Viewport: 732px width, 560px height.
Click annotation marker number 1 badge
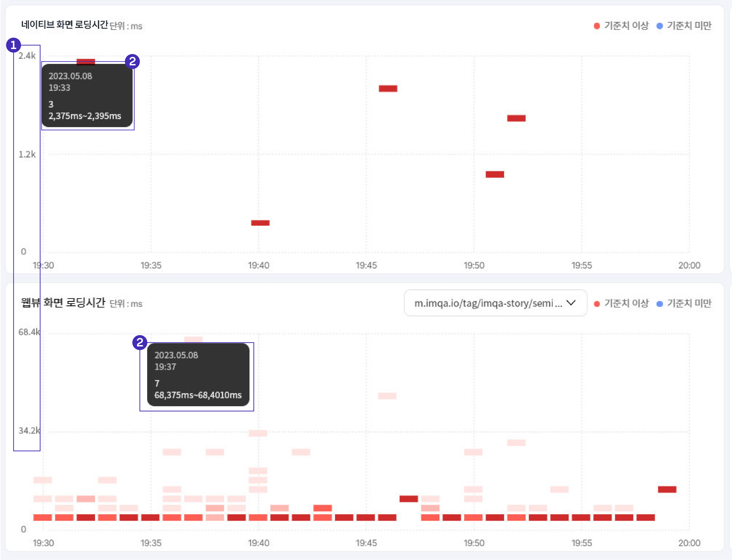point(14,45)
